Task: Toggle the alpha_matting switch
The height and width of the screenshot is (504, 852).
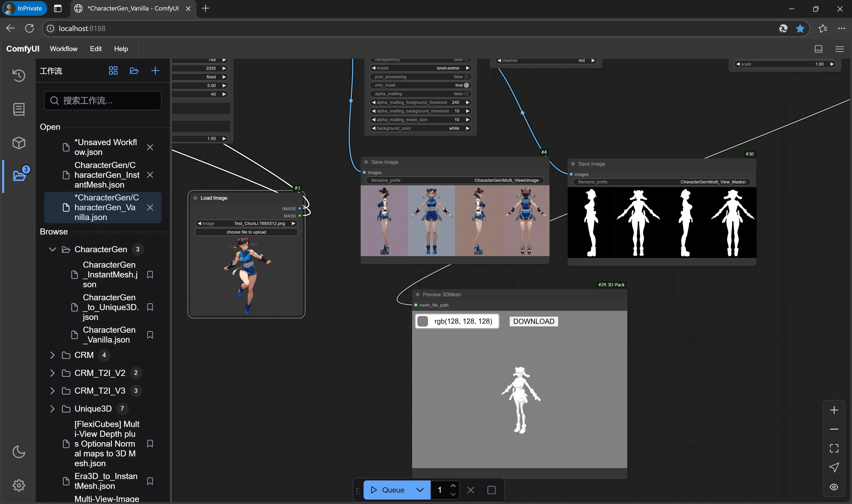Action: click(466, 94)
